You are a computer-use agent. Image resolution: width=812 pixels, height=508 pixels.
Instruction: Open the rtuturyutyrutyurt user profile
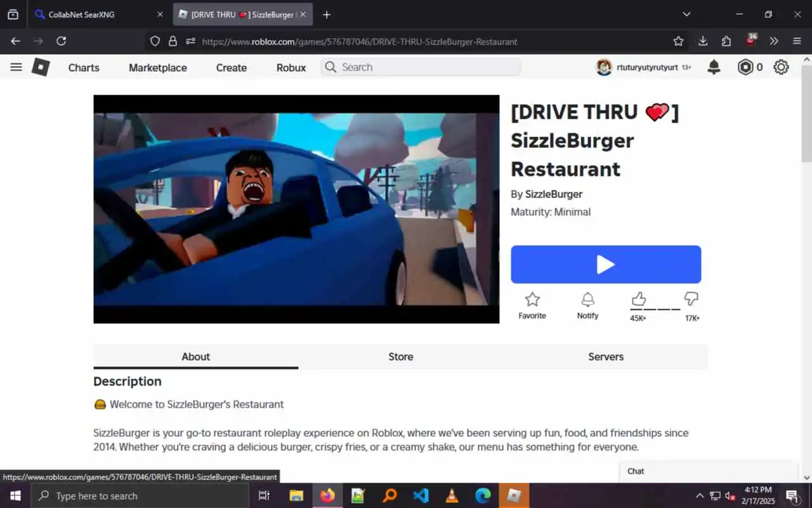pos(643,67)
